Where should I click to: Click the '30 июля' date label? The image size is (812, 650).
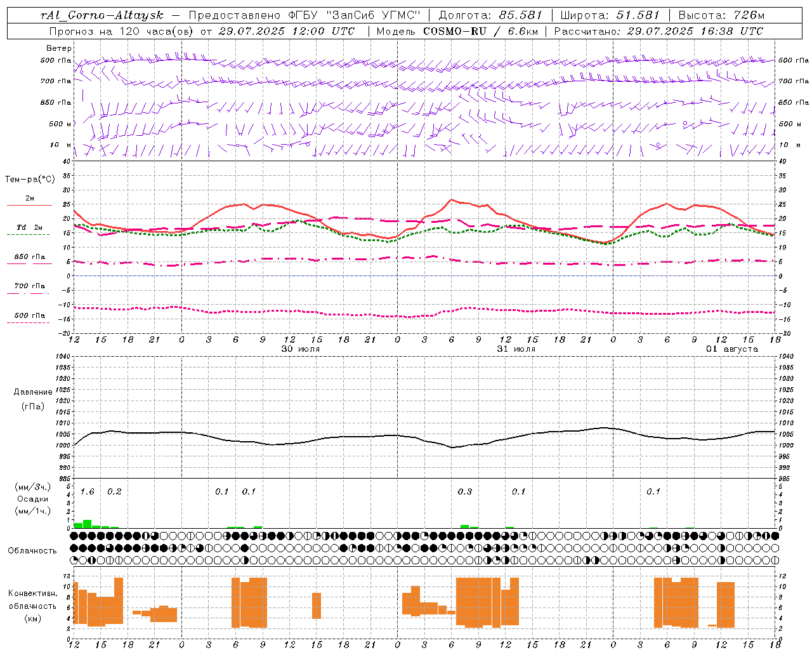pos(301,349)
